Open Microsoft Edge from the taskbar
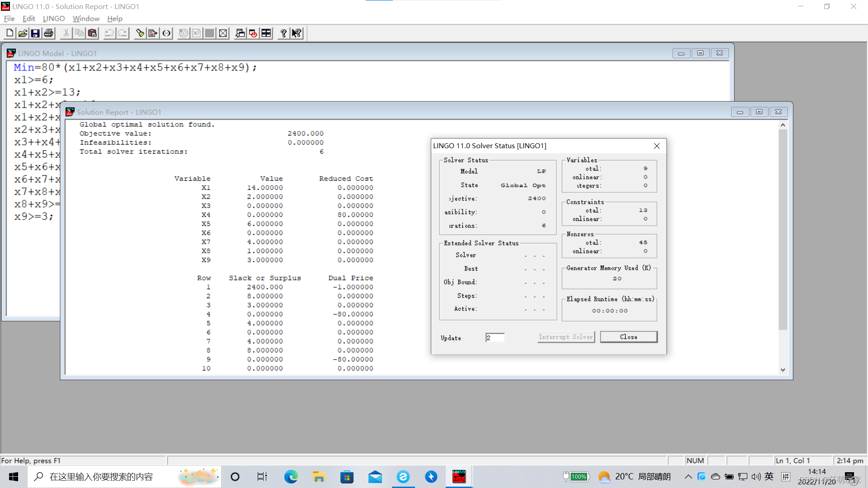This screenshot has width=868, height=488. point(291,477)
